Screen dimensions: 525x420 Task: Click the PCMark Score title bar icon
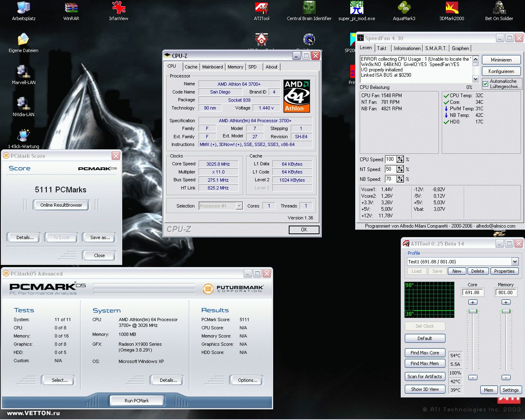point(6,156)
